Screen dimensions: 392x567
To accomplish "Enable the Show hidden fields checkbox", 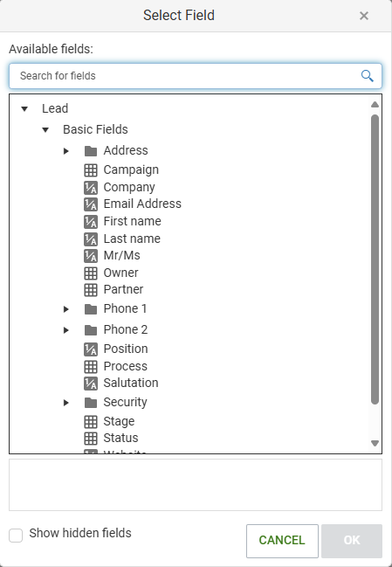I will 16,536.
